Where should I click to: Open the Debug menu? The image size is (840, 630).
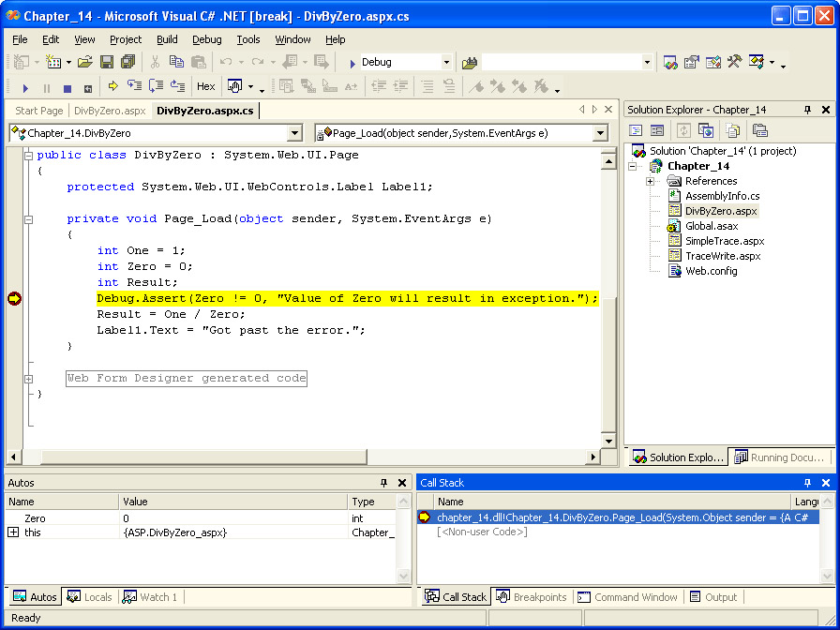207,39
